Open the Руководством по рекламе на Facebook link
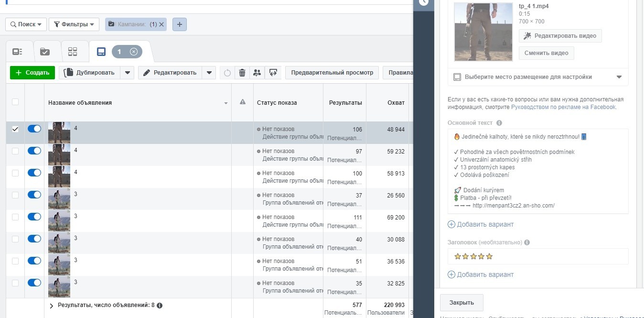Screen dimensions: 644x318 click(563, 107)
